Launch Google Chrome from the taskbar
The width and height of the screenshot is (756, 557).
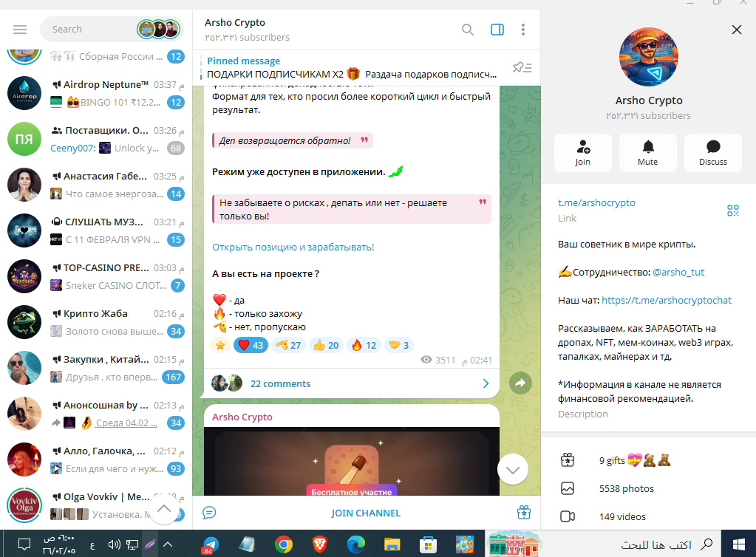[x=284, y=544]
